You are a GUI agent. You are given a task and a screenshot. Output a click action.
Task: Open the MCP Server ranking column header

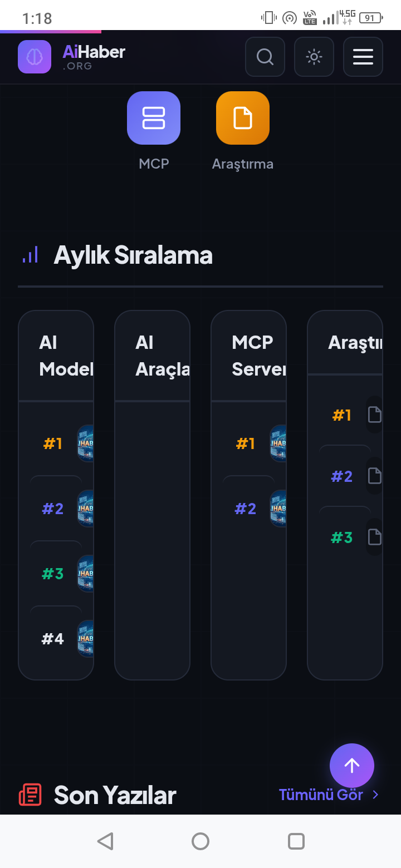(249, 356)
